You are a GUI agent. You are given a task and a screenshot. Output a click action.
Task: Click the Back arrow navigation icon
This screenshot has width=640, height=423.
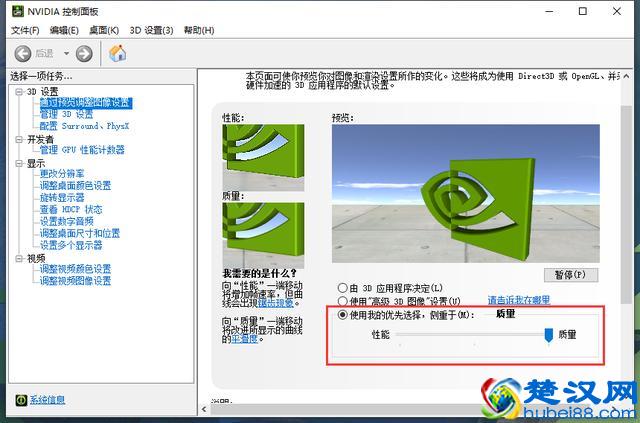click(x=23, y=53)
